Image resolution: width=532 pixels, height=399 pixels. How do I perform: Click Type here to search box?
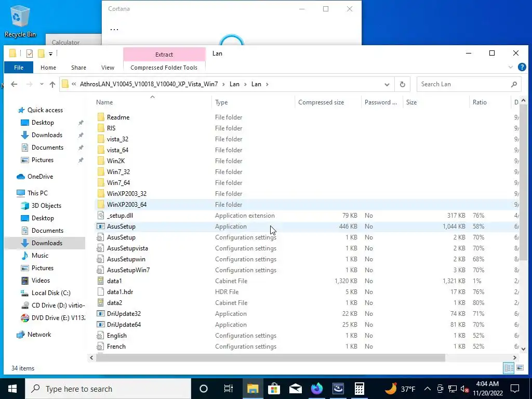(x=108, y=389)
